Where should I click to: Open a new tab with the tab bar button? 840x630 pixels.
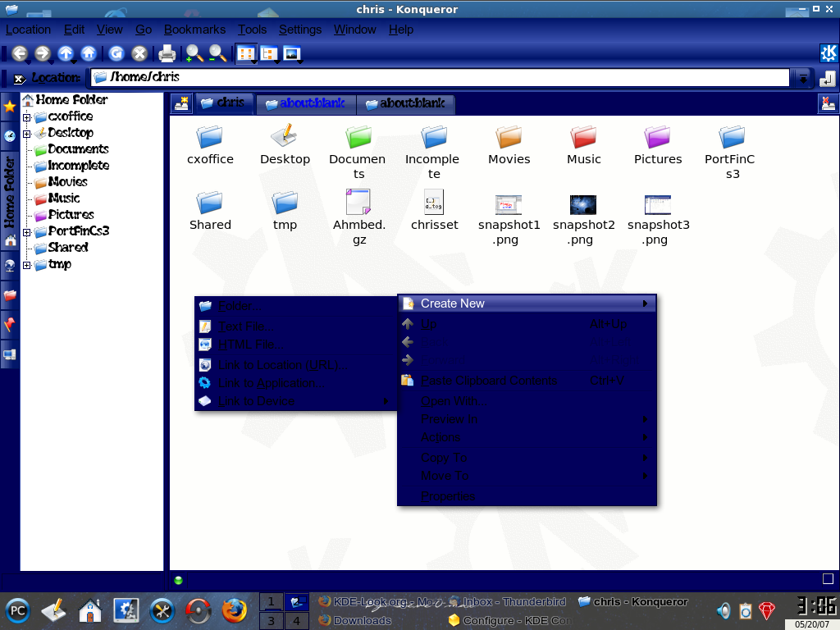(181, 103)
